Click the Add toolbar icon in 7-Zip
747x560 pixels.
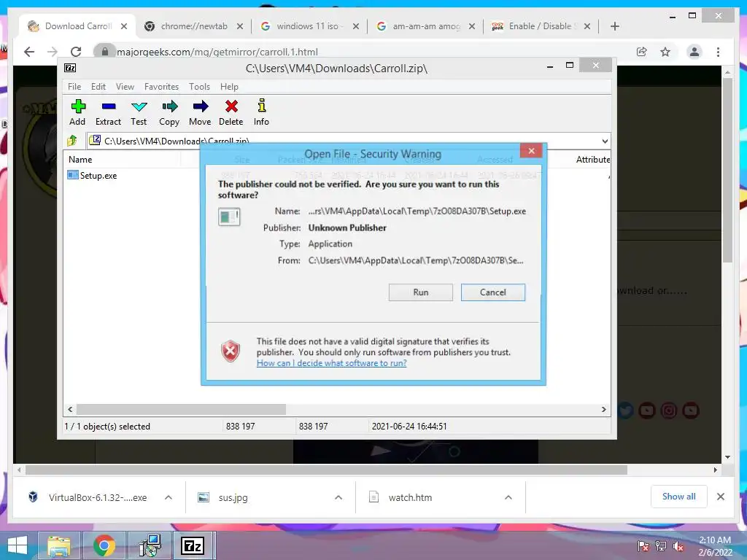(x=77, y=112)
